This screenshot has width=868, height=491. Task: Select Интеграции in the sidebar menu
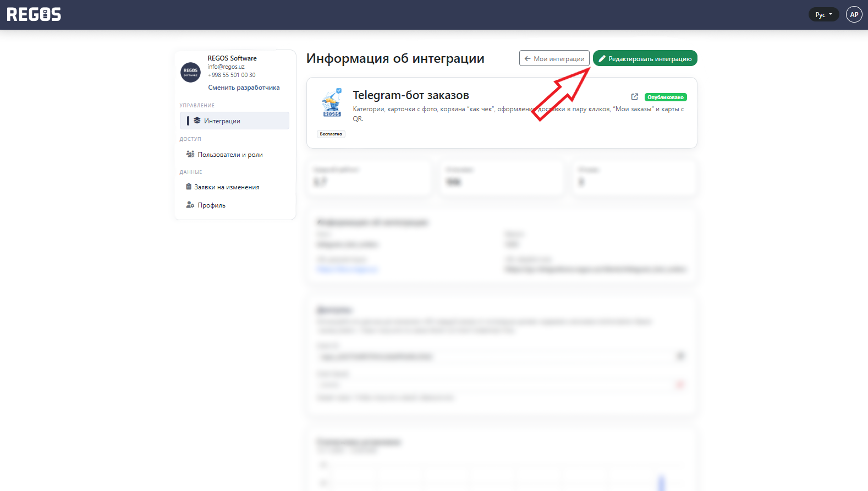pyautogui.click(x=222, y=121)
